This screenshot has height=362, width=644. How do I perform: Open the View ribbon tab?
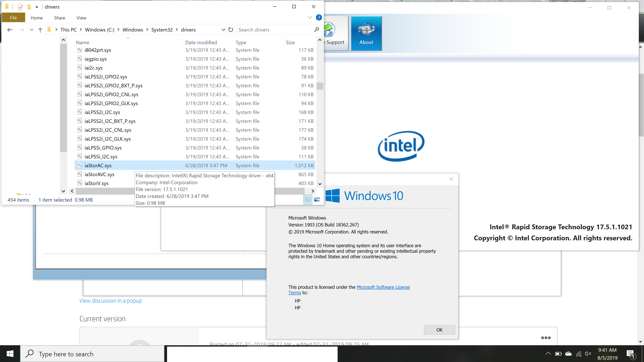81,18
